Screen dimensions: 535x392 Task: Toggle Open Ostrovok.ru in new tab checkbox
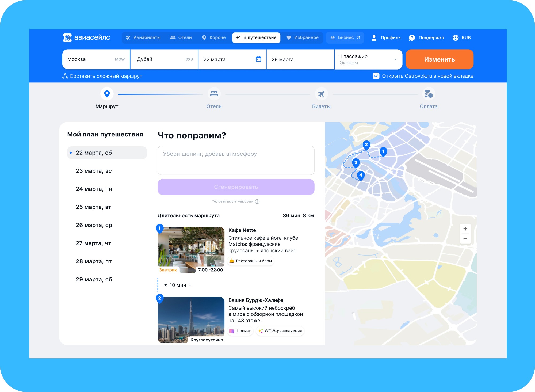(x=376, y=76)
